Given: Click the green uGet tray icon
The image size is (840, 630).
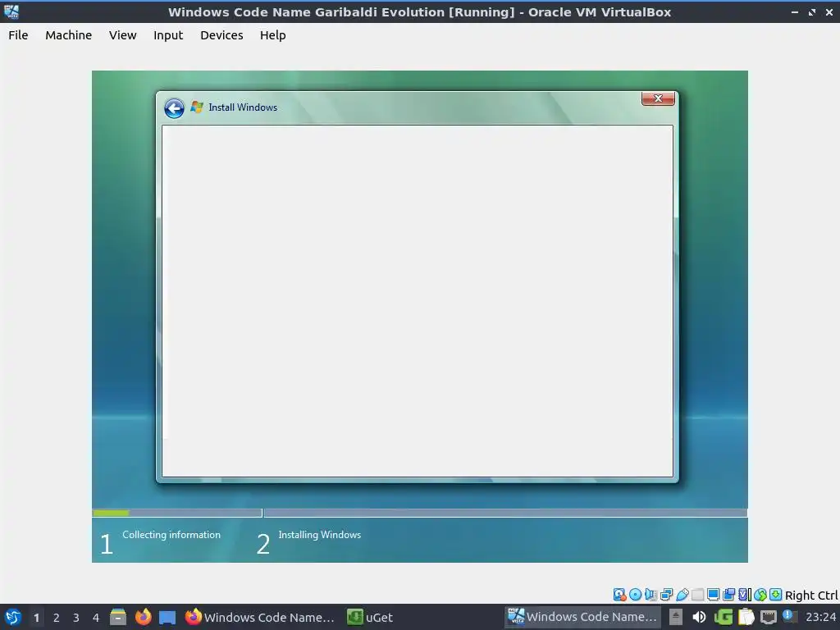Looking at the screenshot, I should [724, 617].
